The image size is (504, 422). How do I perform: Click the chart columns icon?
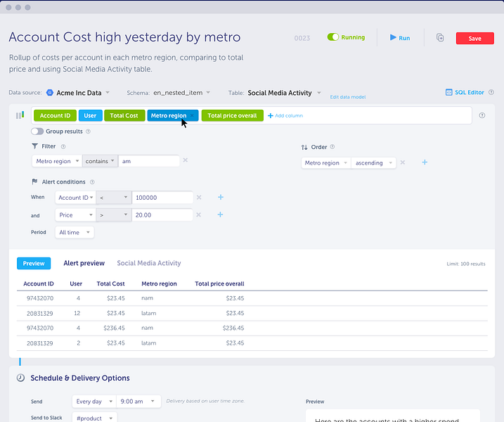click(20, 115)
